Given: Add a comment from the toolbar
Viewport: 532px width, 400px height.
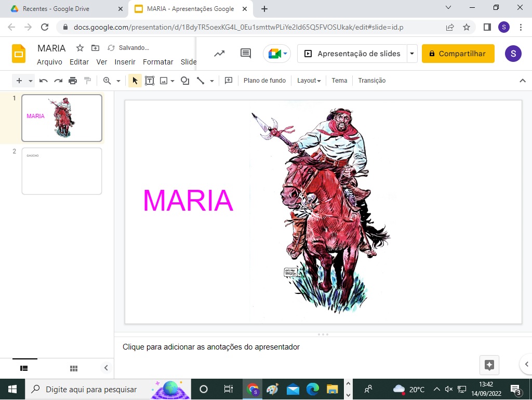Looking at the screenshot, I should [229, 81].
